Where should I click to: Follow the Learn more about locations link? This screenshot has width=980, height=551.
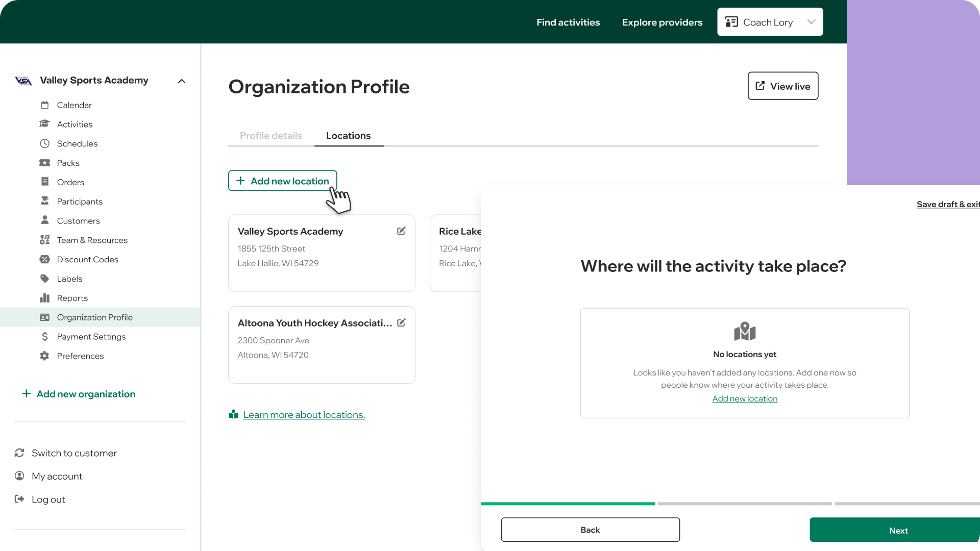(304, 415)
